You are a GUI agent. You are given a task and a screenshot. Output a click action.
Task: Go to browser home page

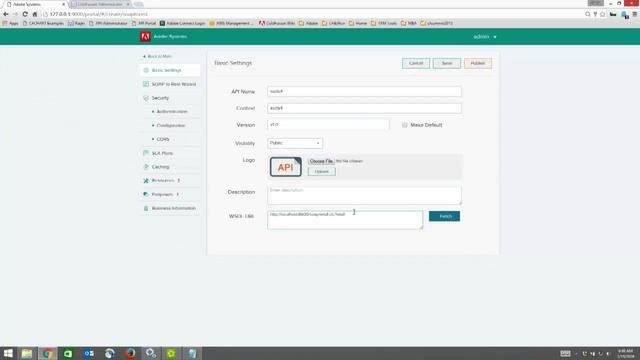pos(35,14)
